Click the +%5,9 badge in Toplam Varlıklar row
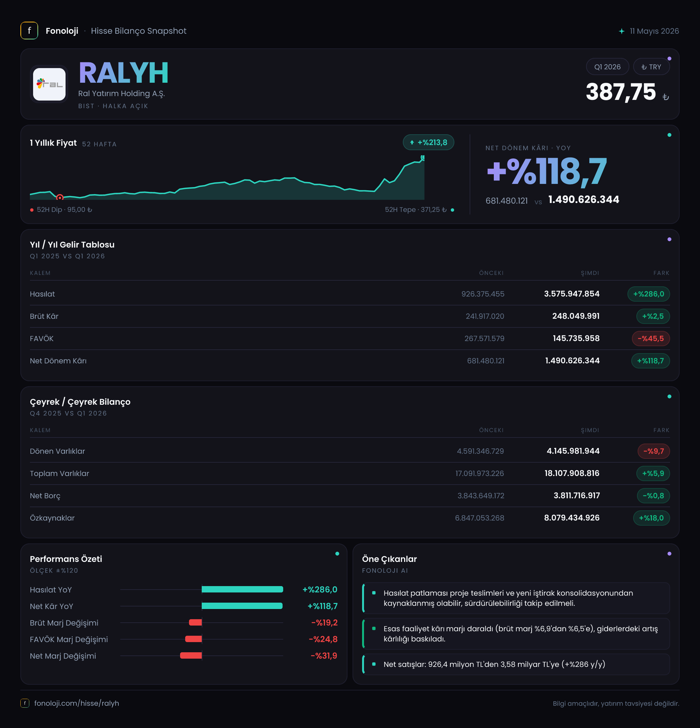The image size is (700, 728). tap(653, 473)
